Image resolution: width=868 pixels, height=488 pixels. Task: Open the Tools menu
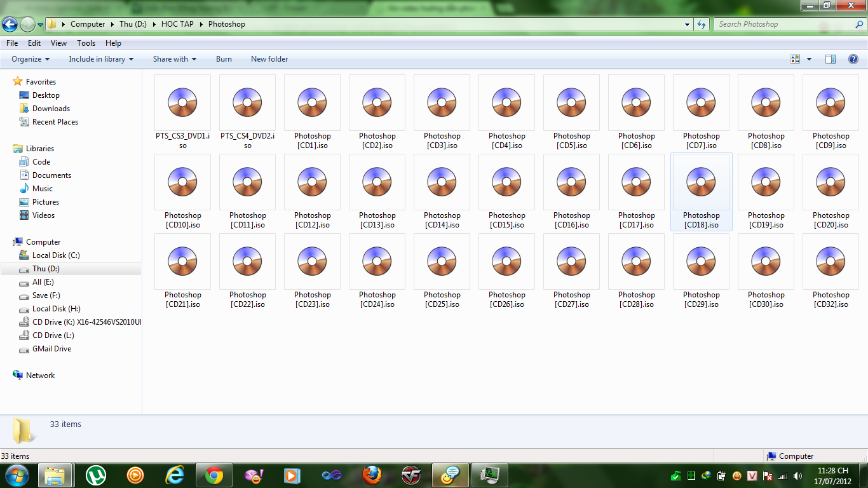[86, 43]
